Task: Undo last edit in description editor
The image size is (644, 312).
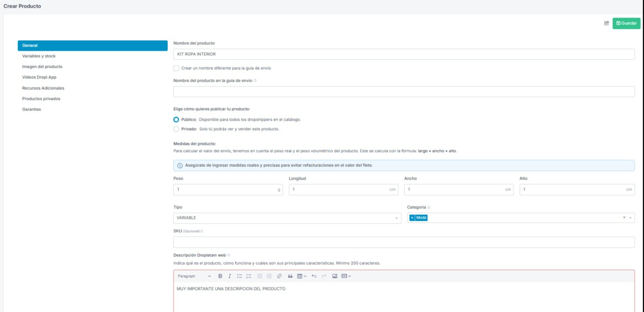Action: (314, 276)
